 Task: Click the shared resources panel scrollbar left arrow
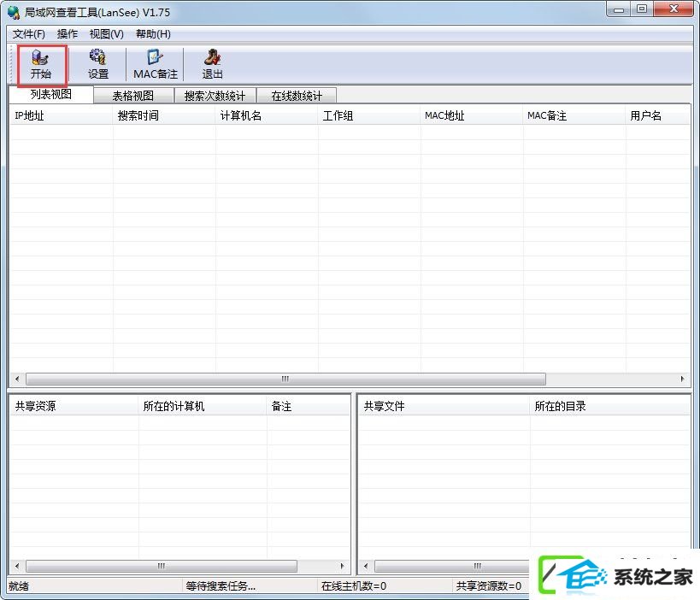(16, 567)
